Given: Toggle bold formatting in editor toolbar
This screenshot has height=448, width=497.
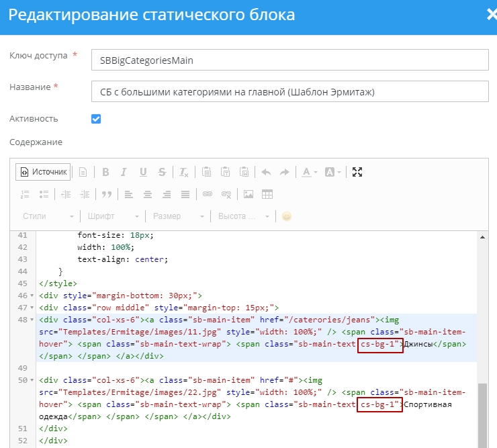Looking at the screenshot, I should click(x=105, y=172).
